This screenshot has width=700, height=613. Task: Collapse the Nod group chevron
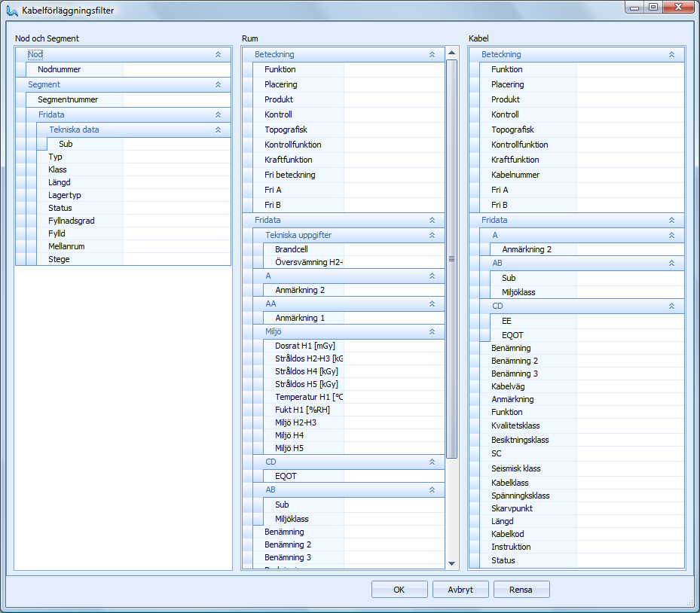click(218, 54)
